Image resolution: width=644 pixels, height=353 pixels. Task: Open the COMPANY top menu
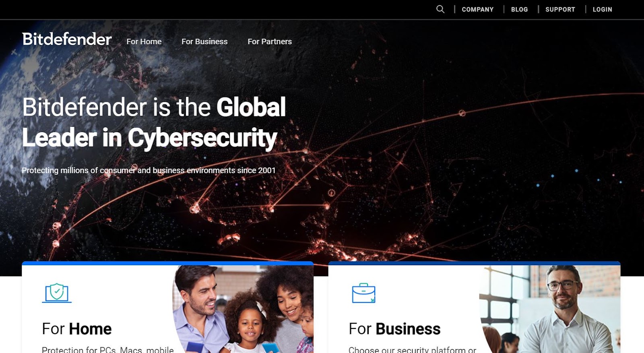click(x=477, y=9)
